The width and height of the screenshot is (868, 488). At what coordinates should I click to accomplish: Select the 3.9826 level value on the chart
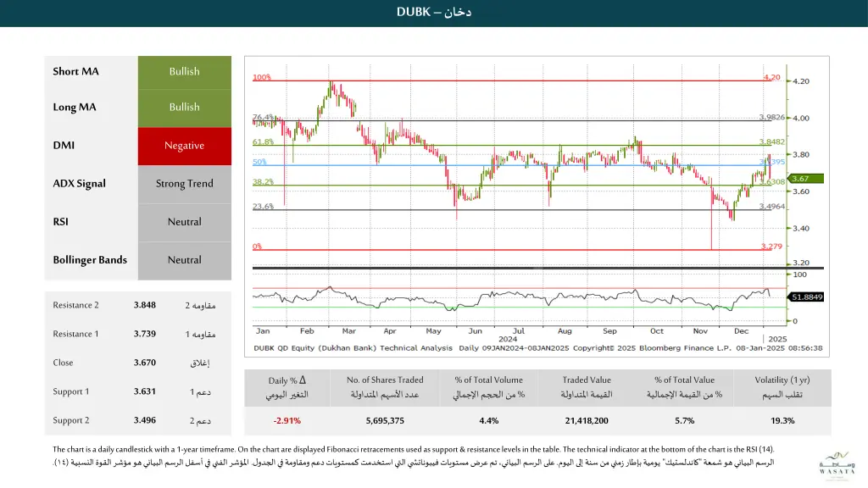tap(771, 117)
